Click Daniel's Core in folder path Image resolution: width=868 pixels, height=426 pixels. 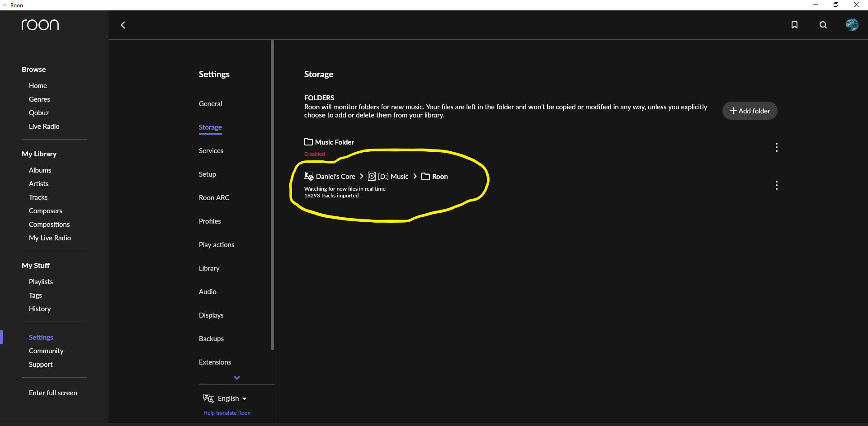click(x=335, y=177)
